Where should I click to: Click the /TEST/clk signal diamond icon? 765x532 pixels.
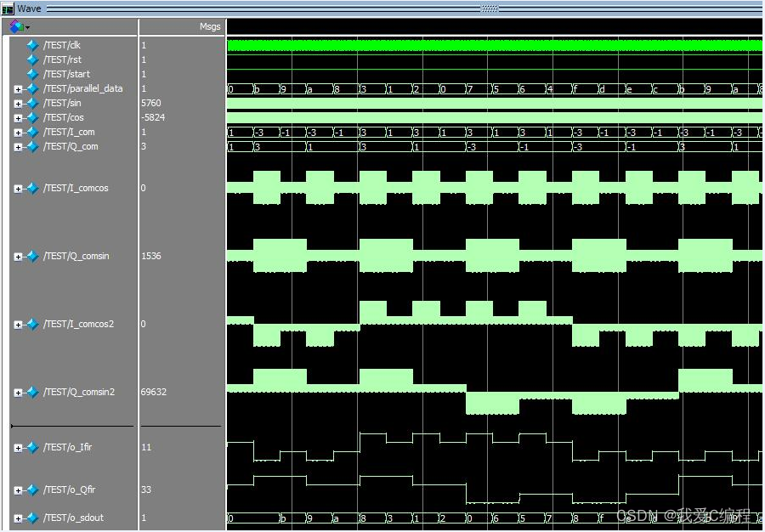tap(32, 45)
